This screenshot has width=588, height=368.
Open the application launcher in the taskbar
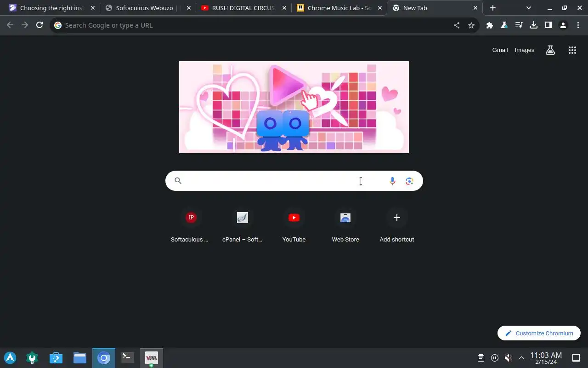[10, 358]
